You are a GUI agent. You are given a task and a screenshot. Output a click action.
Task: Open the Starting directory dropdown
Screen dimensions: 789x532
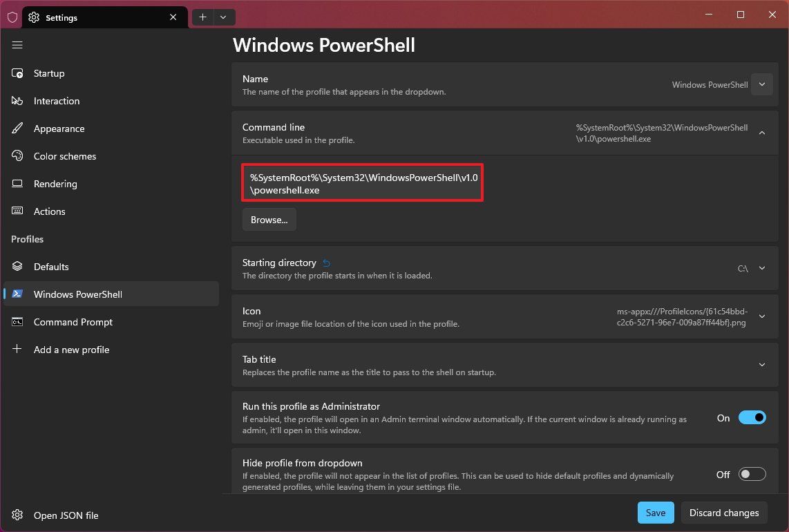click(761, 268)
